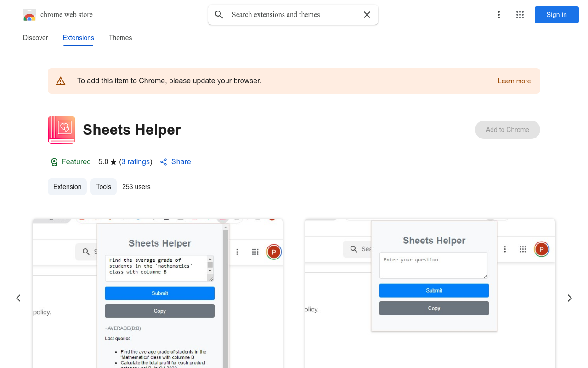588x368 pixels.
Task: Focus the Search extensions and themes field
Action: point(294,15)
